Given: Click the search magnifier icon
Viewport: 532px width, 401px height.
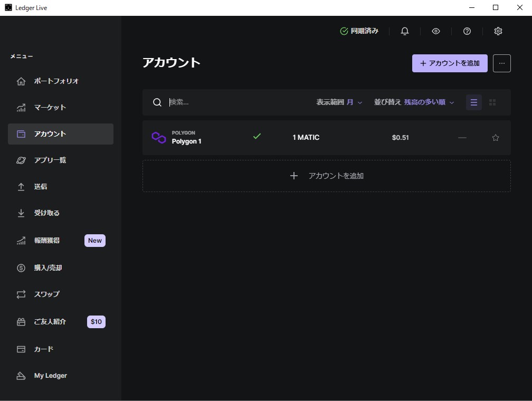Looking at the screenshot, I should [x=157, y=102].
